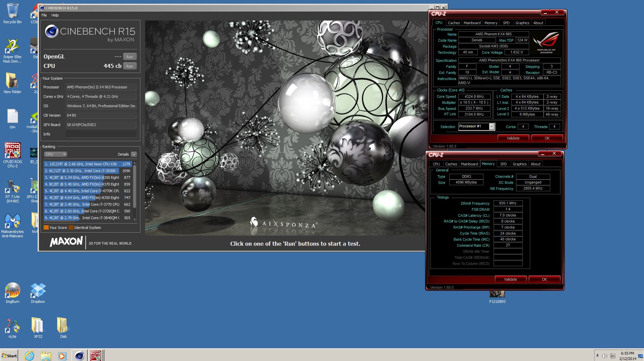The height and width of the screenshot is (361, 644).
Task: Click OK in top CPU-Z window
Action: pos(547,138)
